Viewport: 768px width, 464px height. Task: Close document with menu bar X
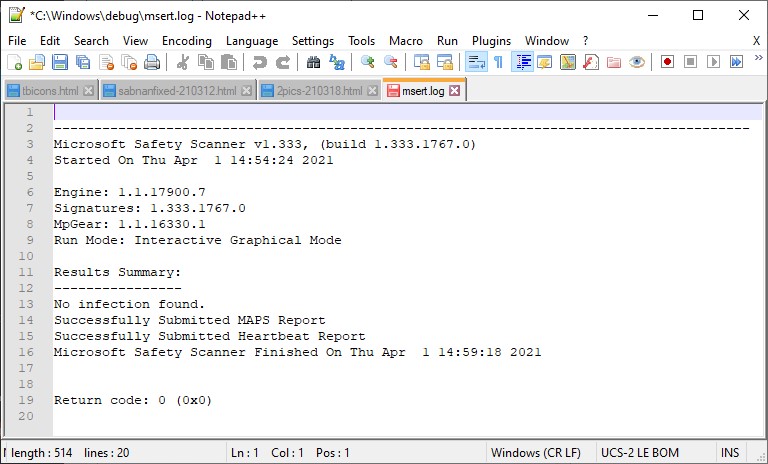click(x=756, y=41)
